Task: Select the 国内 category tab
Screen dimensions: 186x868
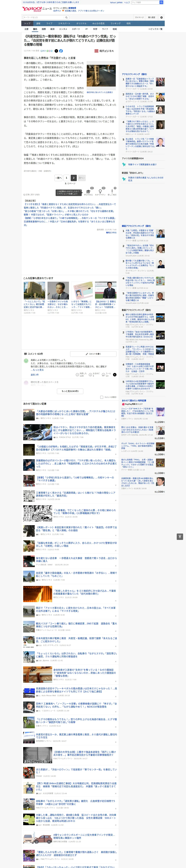Action: [35, 29]
